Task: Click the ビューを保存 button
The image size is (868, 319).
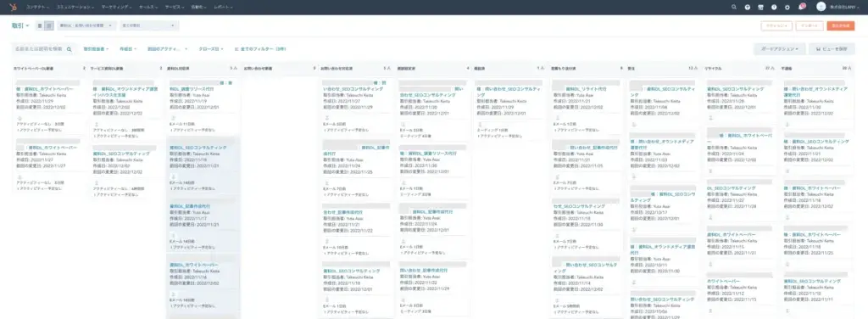Action: [832, 49]
